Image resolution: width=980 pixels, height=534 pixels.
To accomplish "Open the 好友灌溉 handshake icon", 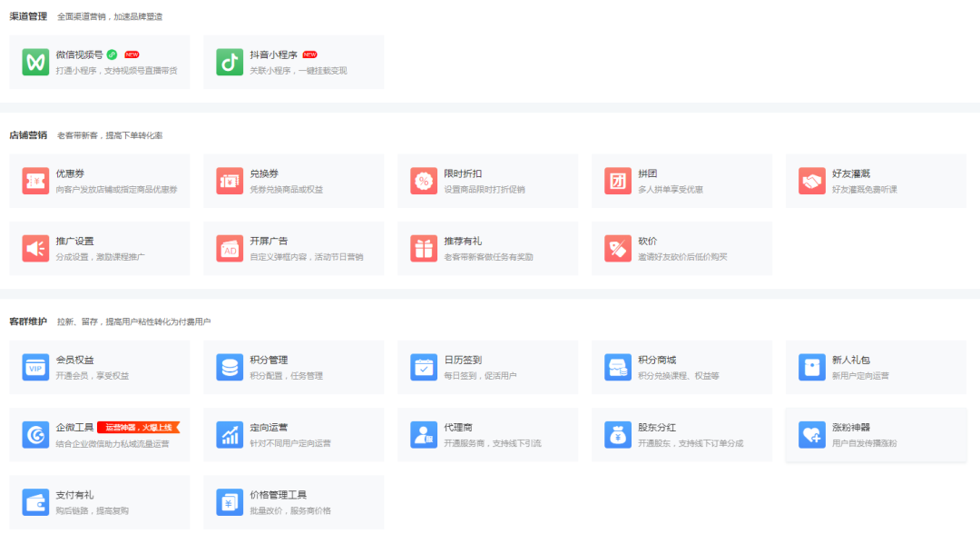I will click(811, 180).
